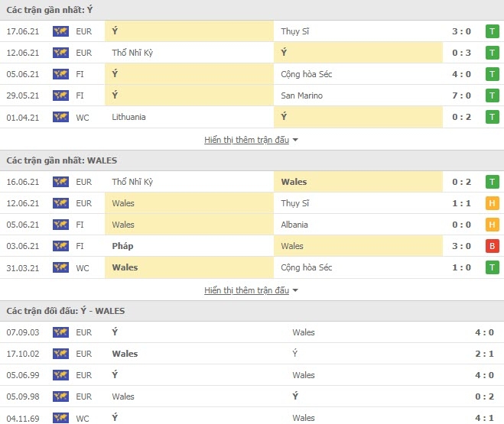
Task: Click the 4:0 score of 05.06.99 match
Action: (484, 375)
